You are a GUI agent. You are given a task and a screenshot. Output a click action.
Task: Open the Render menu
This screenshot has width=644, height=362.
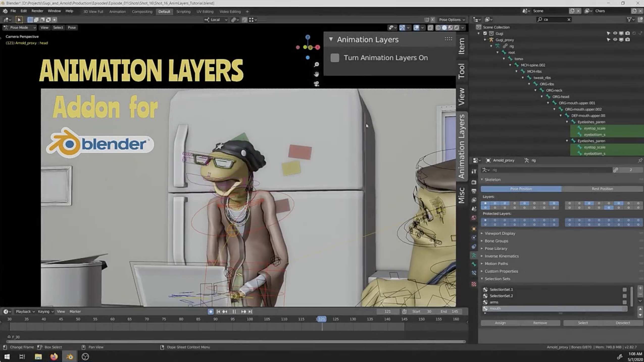point(37,11)
